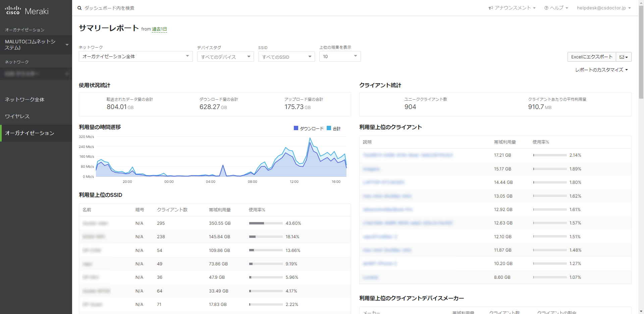Click the usage chart peak near 13:00

[310, 139]
